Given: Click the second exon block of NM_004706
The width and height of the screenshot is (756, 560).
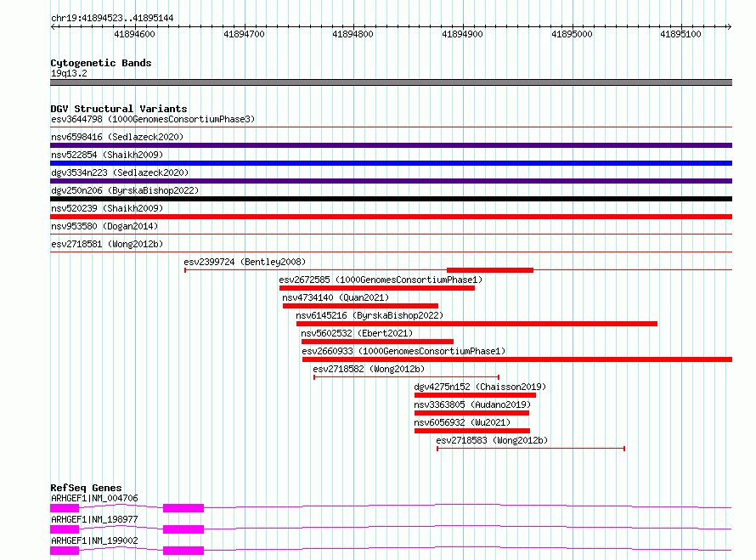Looking at the screenshot, I should click(183, 508).
